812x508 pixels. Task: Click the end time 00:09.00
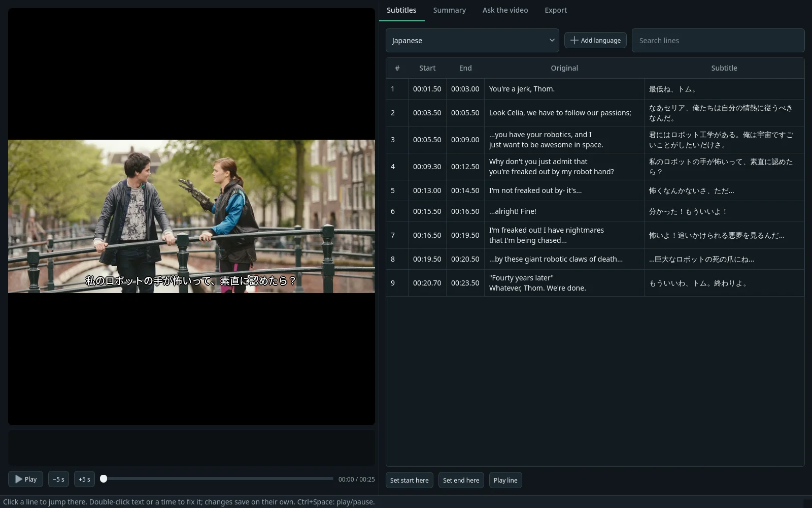465,140
